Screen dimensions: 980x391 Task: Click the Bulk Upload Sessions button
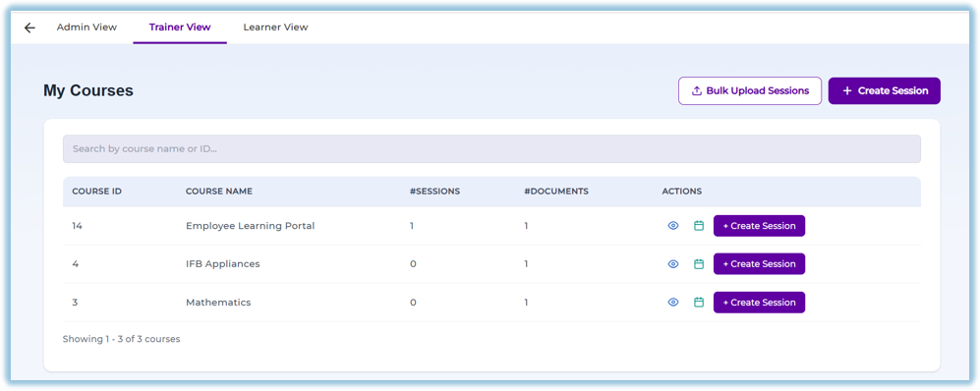(750, 91)
